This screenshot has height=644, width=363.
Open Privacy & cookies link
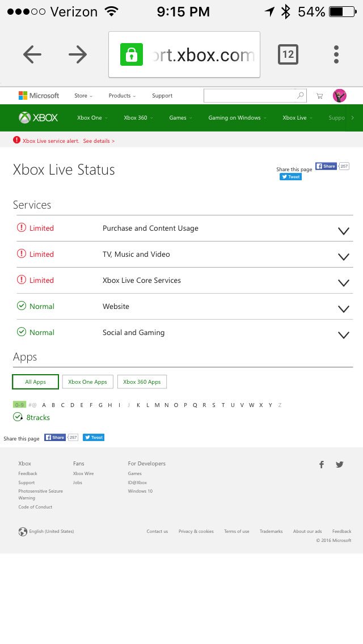(x=196, y=531)
